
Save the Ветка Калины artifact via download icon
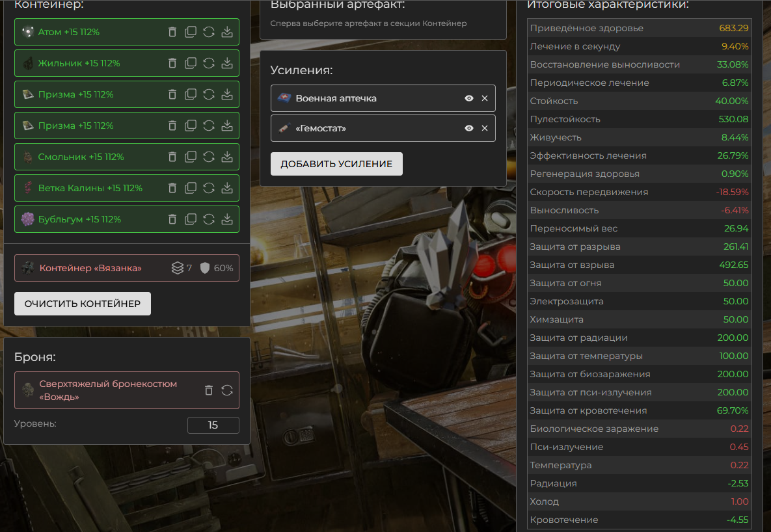(x=227, y=188)
